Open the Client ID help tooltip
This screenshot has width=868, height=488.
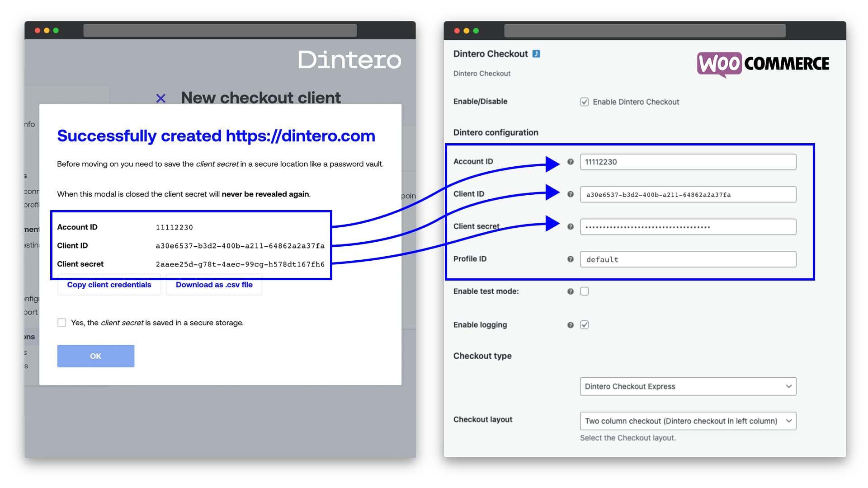pos(570,194)
